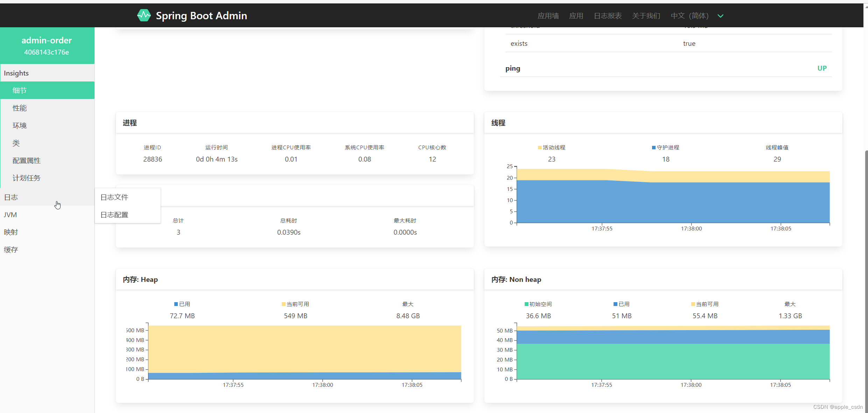Click the Spring Boot Admin logo icon

[142, 15]
